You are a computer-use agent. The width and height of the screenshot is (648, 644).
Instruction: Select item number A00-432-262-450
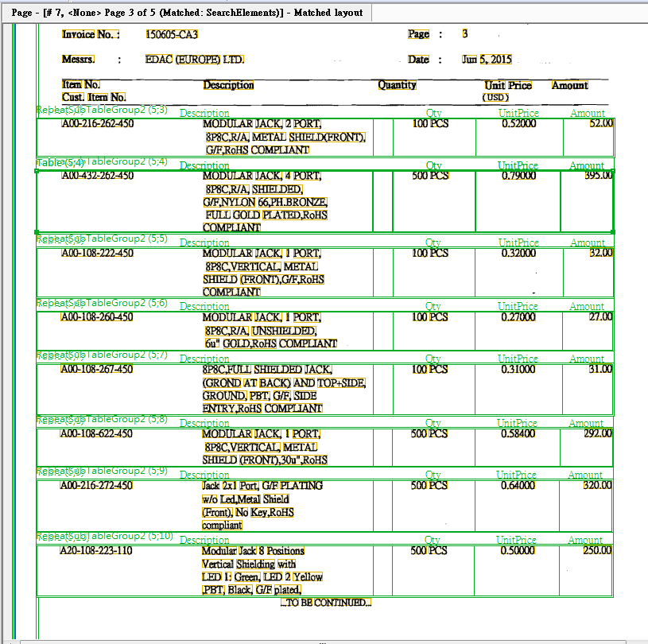(98, 176)
